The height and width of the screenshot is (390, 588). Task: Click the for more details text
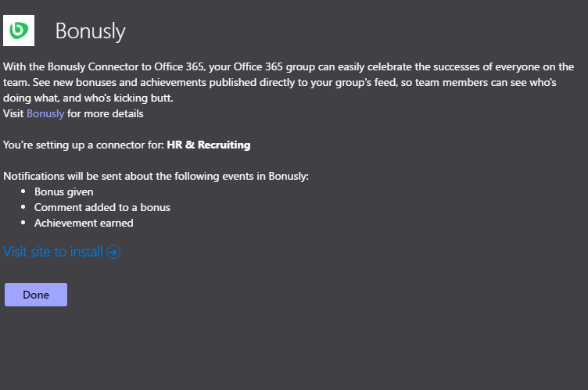[x=105, y=113]
